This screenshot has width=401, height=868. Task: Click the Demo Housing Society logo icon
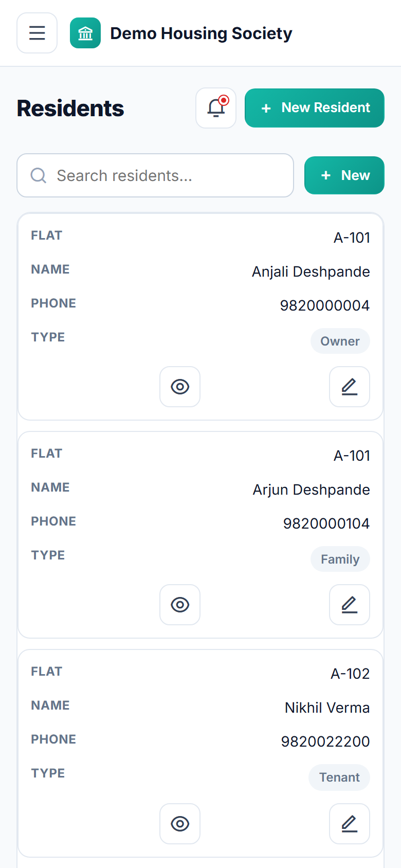(x=85, y=33)
